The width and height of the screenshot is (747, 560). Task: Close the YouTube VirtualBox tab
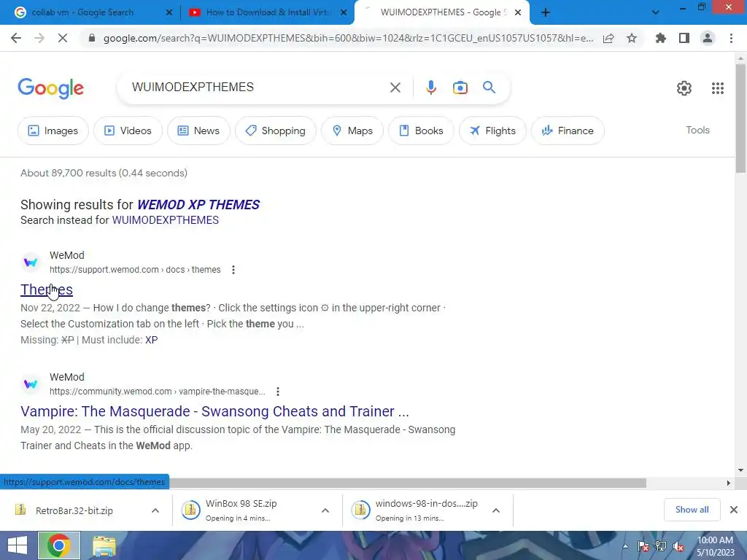click(x=344, y=12)
